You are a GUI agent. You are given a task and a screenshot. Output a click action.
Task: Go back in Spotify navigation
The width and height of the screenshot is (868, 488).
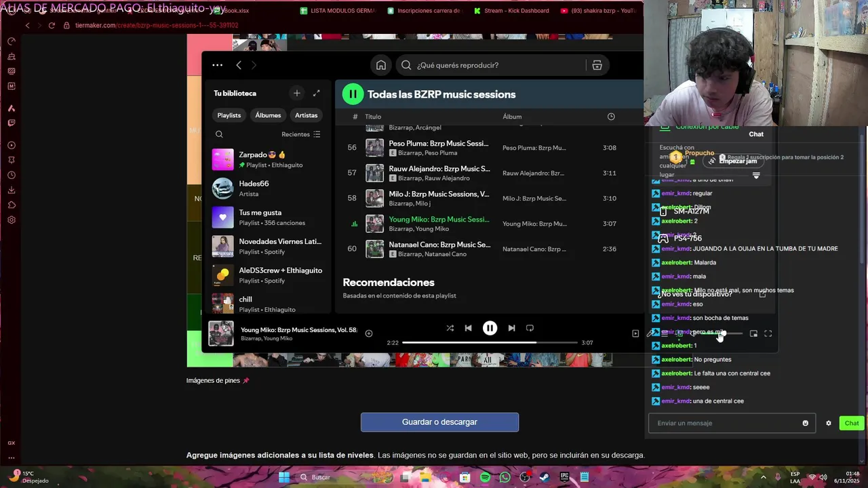click(239, 65)
